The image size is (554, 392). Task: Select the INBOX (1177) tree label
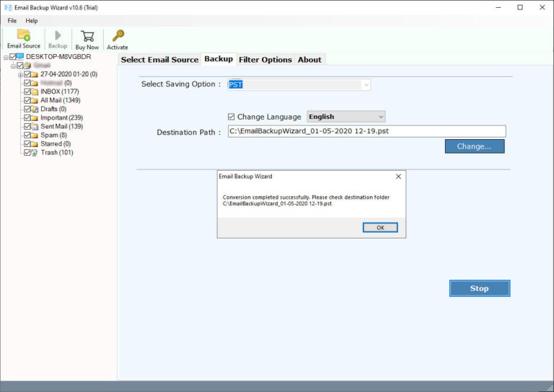coord(60,92)
